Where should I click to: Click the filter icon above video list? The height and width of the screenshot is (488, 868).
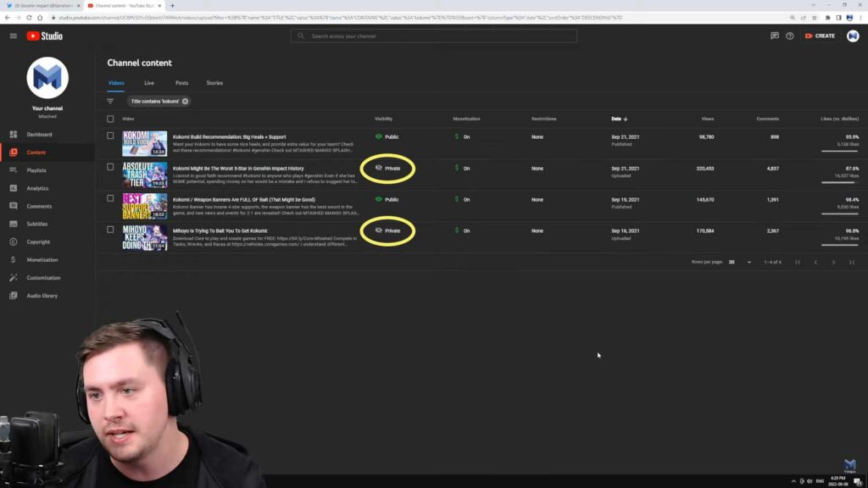click(110, 101)
